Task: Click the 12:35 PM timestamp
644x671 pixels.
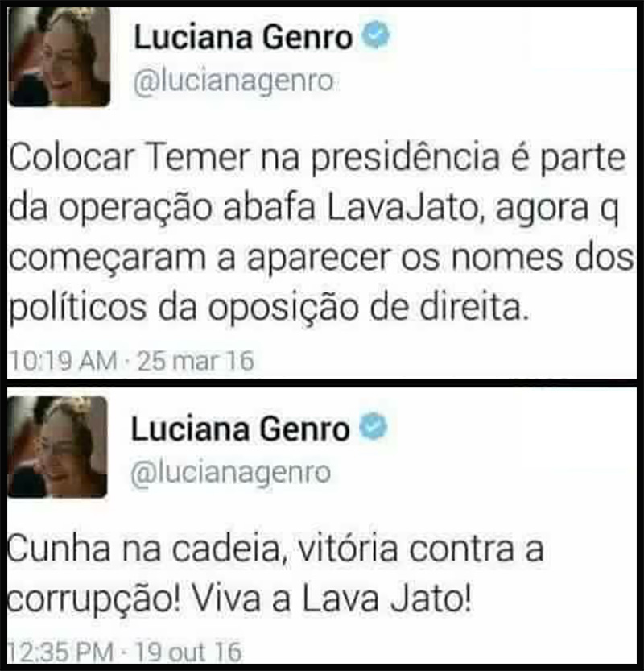Action: click(x=60, y=652)
